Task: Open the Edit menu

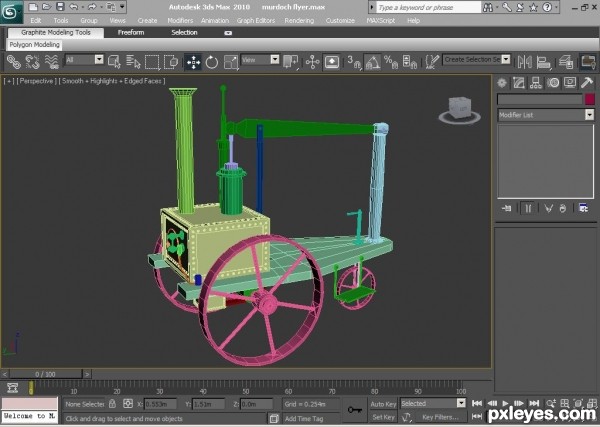Action: coord(36,21)
